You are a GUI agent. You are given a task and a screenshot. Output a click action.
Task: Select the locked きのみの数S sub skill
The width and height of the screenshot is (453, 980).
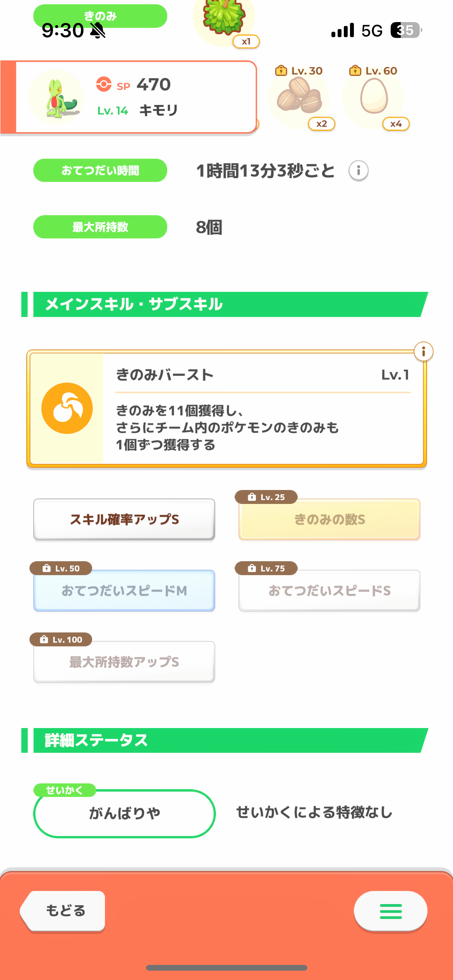329,519
